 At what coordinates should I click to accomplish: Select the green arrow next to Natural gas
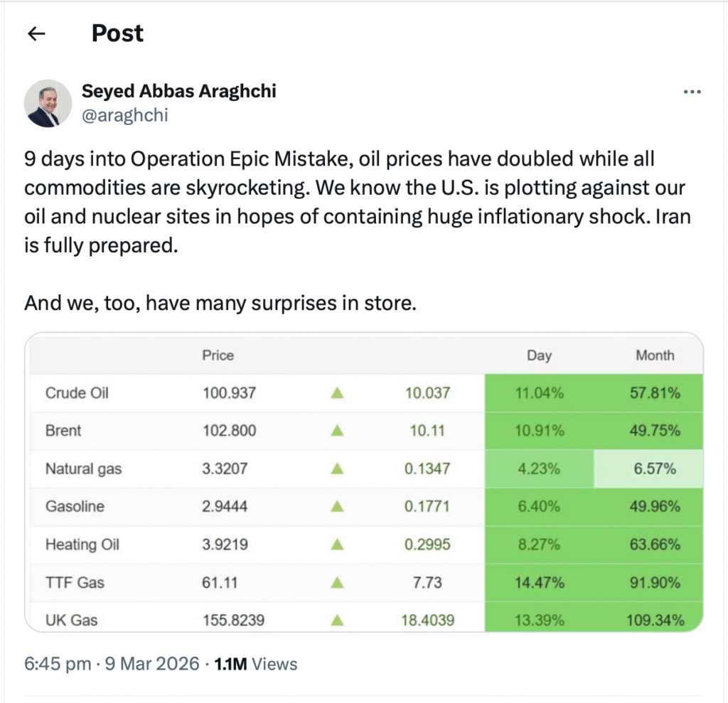336,468
